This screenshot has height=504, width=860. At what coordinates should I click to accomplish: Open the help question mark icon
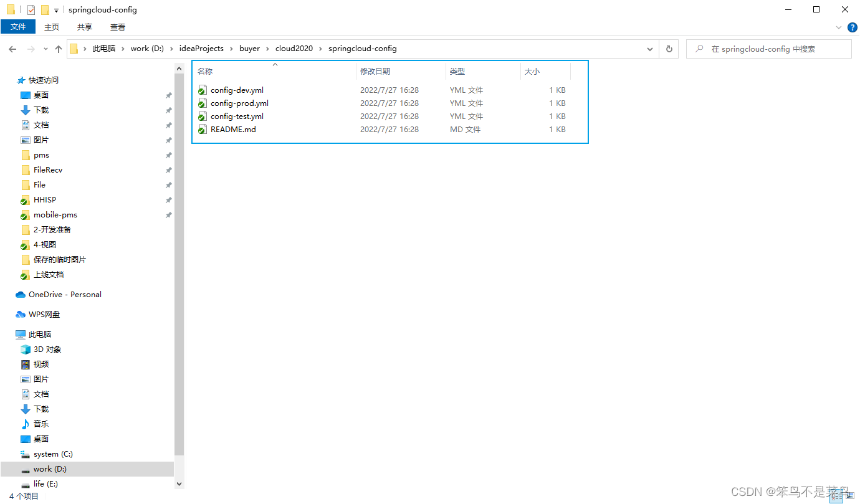click(x=853, y=27)
